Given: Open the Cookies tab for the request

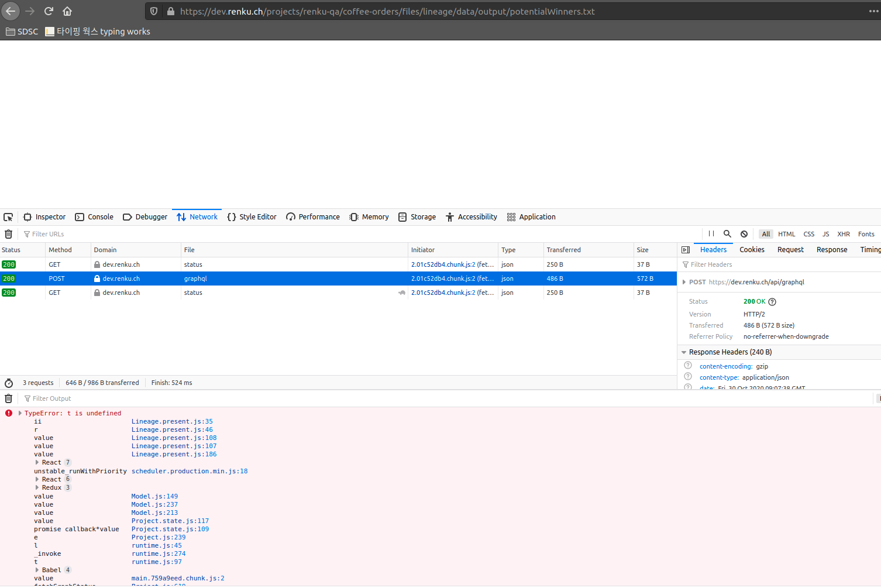Looking at the screenshot, I should [x=752, y=249].
